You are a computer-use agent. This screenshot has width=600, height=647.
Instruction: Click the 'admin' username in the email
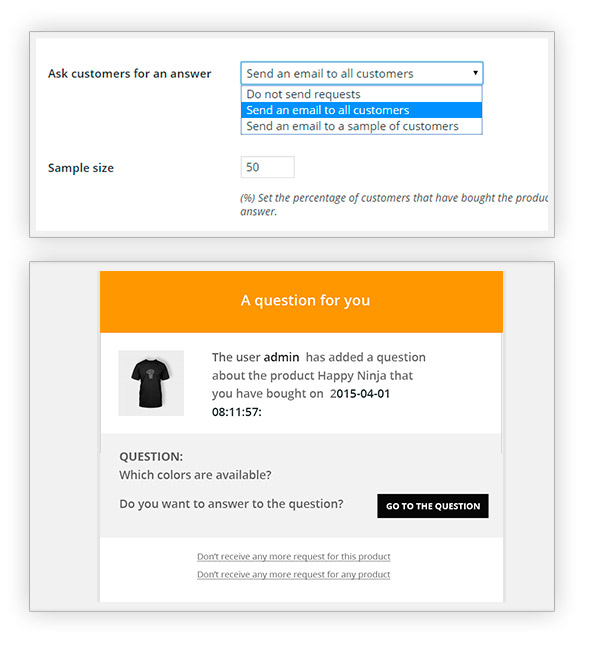[282, 357]
